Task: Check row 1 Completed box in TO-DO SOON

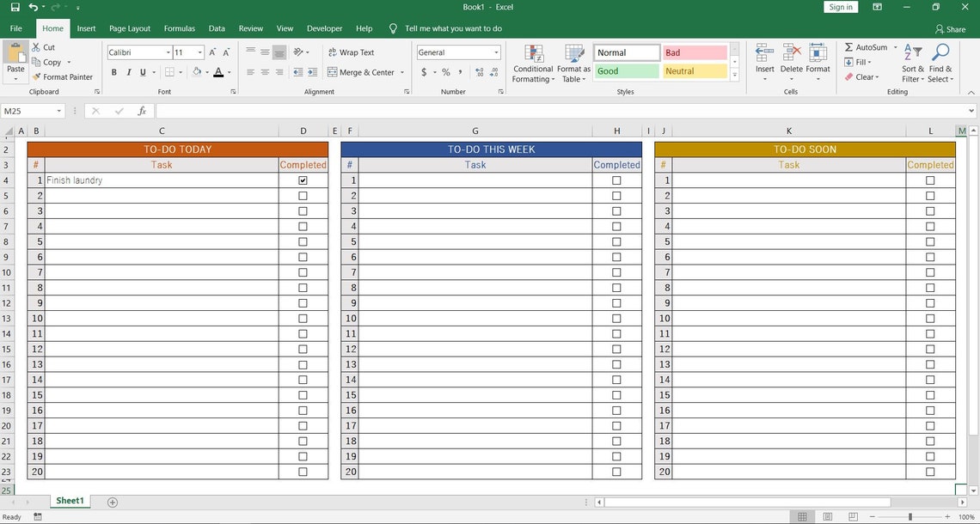Action: click(930, 180)
